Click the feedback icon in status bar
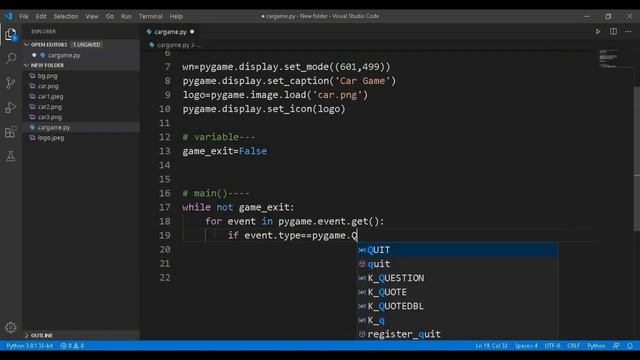The image size is (640, 360). click(616, 346)
